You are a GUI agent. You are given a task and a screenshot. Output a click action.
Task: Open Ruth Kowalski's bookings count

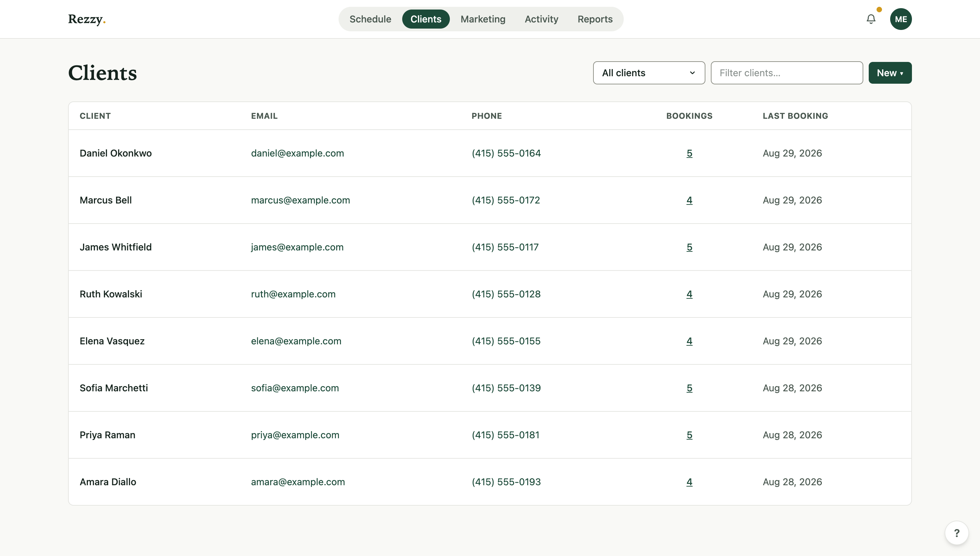[689, 294]
